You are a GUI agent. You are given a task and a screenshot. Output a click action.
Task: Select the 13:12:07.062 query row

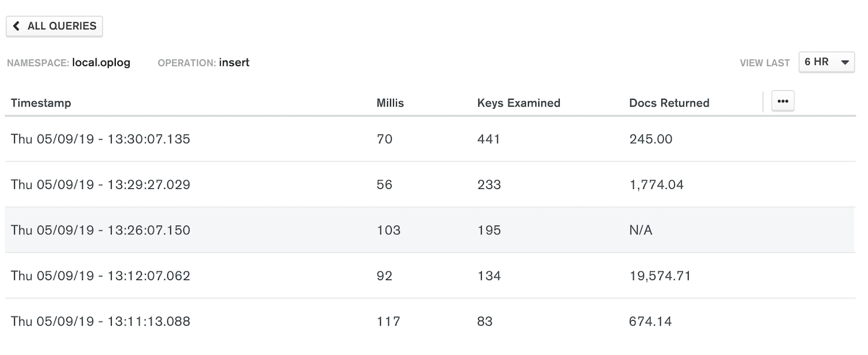430,275
